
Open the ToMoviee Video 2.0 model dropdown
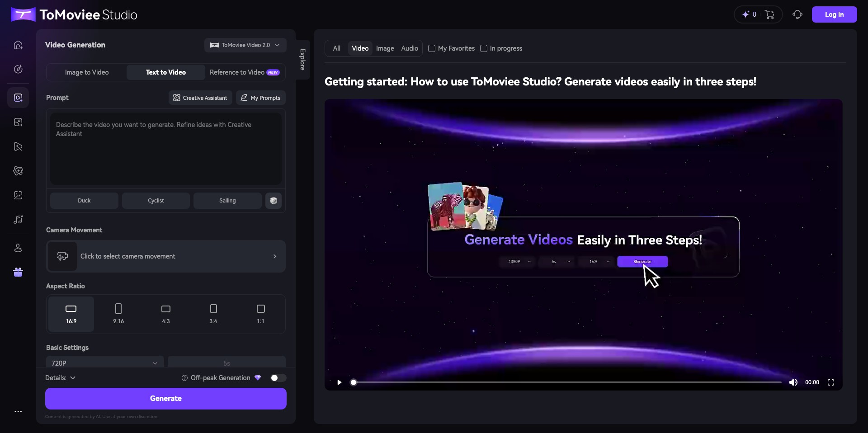[x=245, y=45]
